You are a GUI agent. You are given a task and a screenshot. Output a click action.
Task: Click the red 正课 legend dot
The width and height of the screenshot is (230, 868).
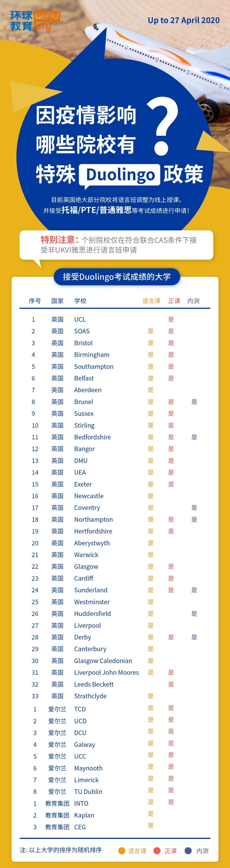point(157,851)
